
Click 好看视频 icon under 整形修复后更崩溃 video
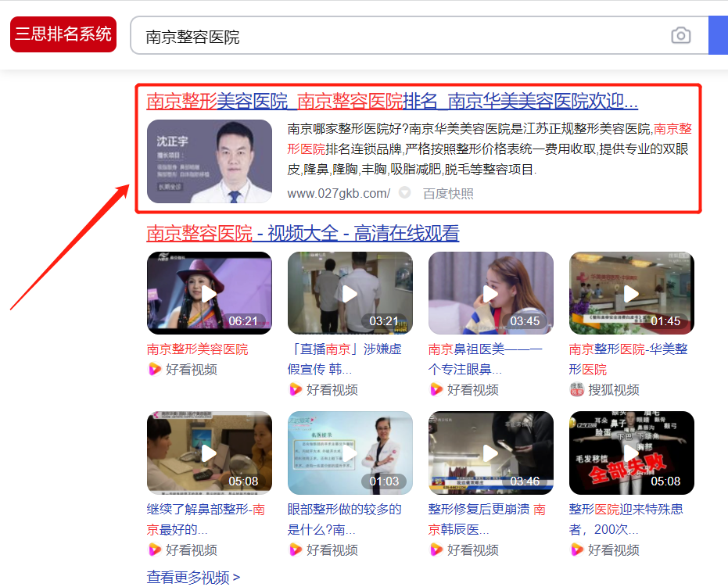pos(436,550)
